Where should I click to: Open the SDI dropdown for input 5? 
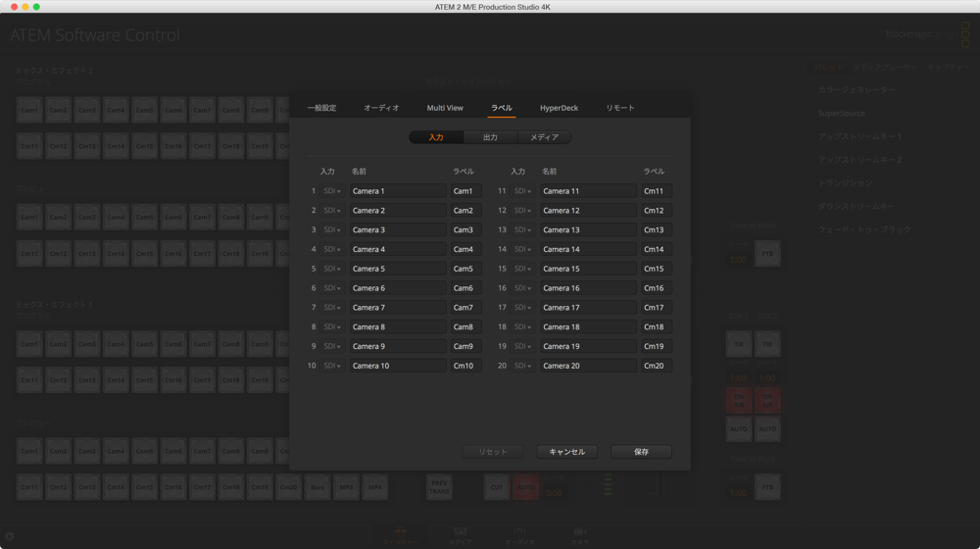(332, 269)
